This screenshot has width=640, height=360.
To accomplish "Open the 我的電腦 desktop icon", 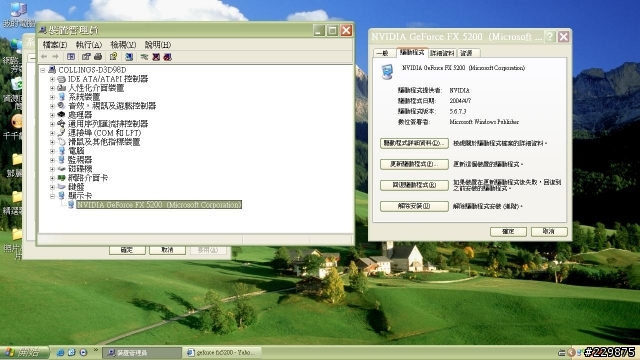I will [x=18, y=14].
